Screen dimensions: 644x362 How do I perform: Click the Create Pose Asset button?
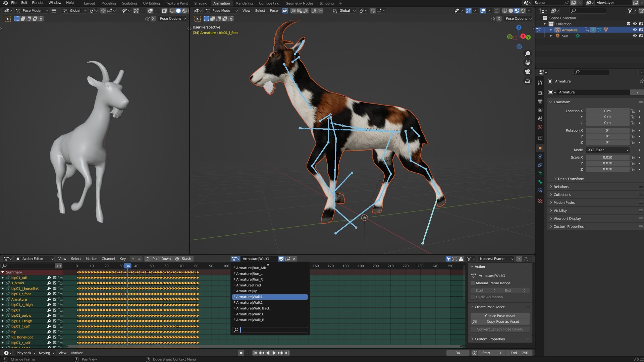tap(500, 316)
